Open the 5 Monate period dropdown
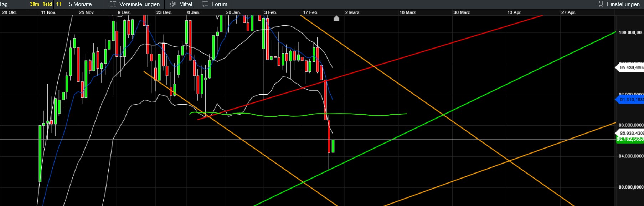The image size is (644, 206). click(x=80, y=4)
